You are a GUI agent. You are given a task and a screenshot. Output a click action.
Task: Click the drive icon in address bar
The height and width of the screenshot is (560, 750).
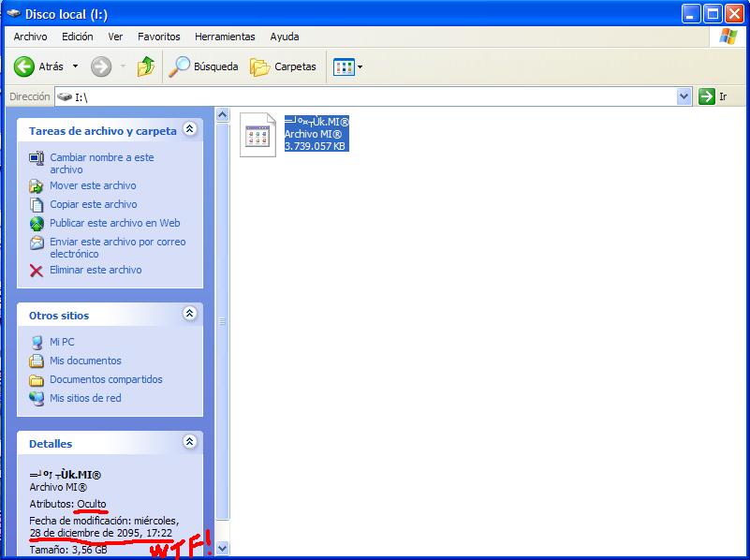point(64,96)
